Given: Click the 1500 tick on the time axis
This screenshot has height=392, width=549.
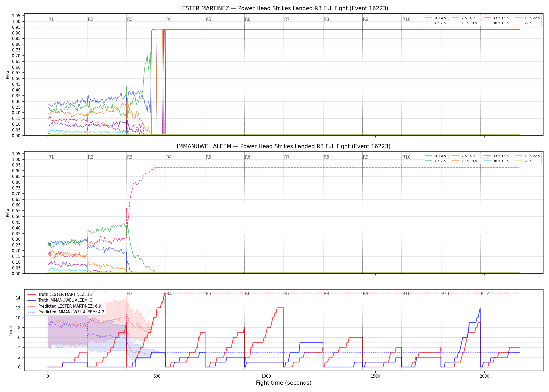Looking at the screenshot, I should tap(375, 376).
